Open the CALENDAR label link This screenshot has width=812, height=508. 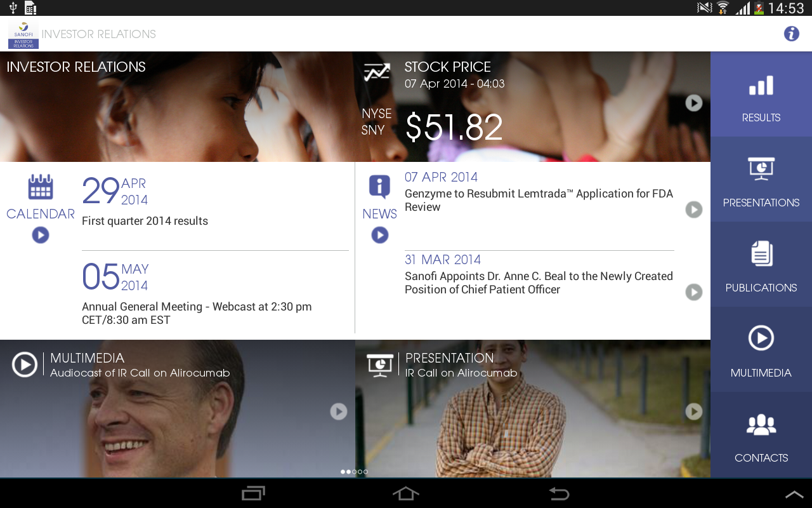(x=41, y=214)
